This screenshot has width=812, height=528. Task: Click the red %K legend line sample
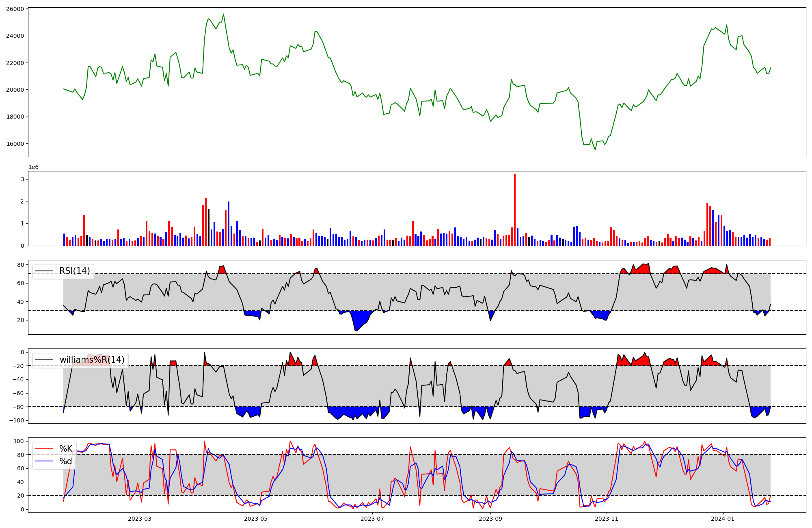point(44,449)
